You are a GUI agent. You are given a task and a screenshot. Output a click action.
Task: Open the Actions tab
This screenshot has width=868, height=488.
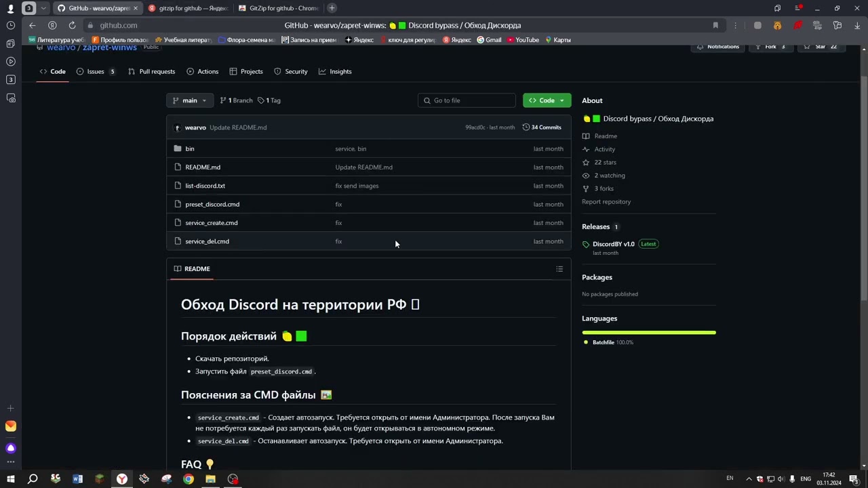[202, 71]
